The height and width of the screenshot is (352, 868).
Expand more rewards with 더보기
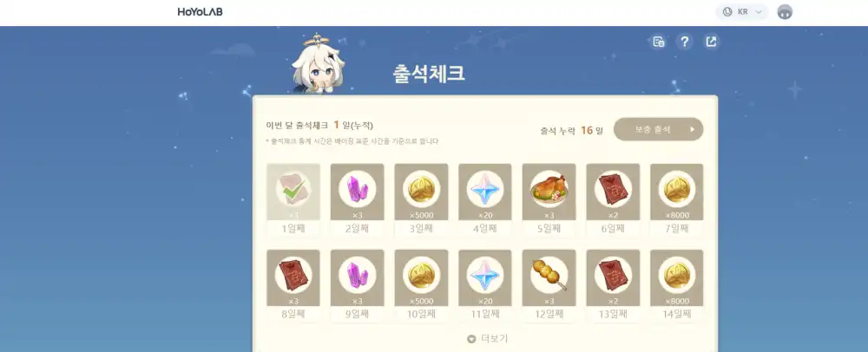point(487,338)
